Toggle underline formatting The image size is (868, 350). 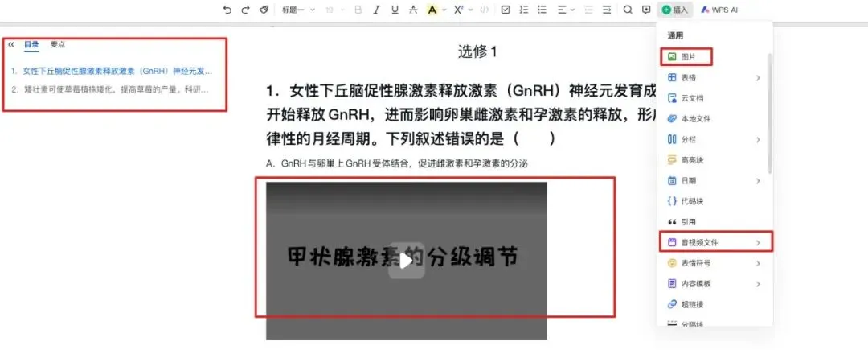[x=395, y=10]
